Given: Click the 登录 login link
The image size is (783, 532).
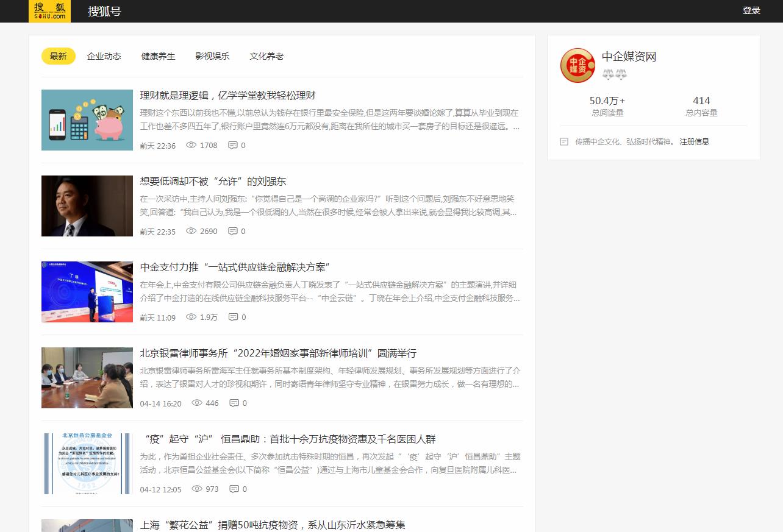Looking at the screenshot, I should pos(751,10).
